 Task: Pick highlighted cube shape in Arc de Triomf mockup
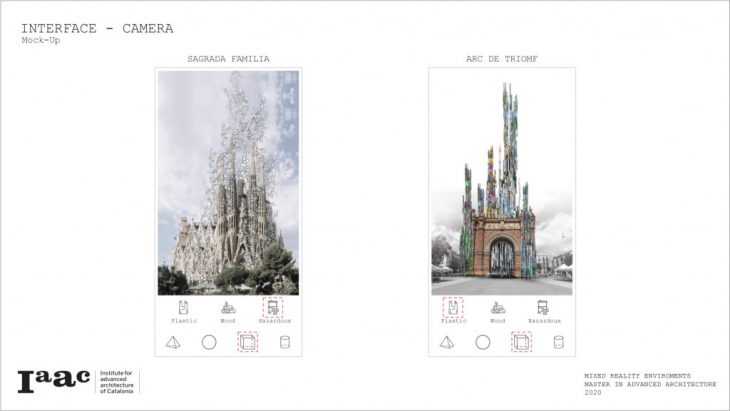click(521, 342)
